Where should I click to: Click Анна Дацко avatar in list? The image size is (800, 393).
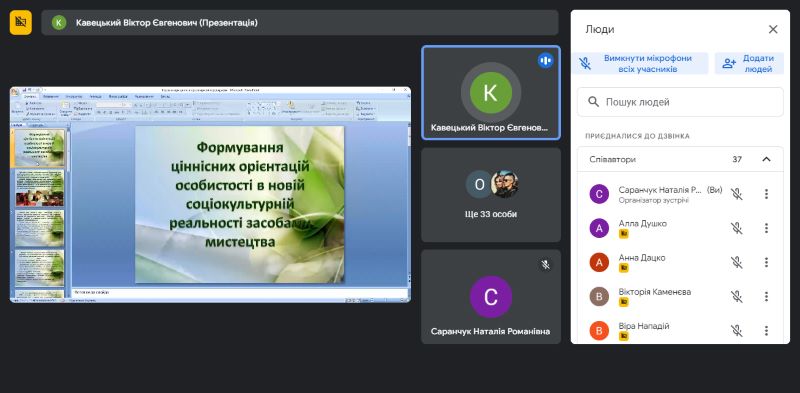pyautogui.click(x=599, y=262)
